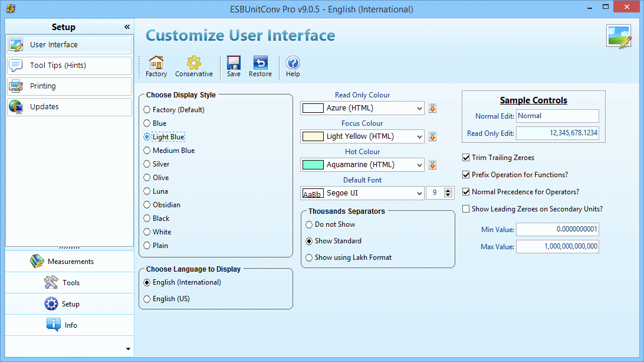Open the Printing setup page
The height and width of the screenshot is (362, 644).
(70, 86)
